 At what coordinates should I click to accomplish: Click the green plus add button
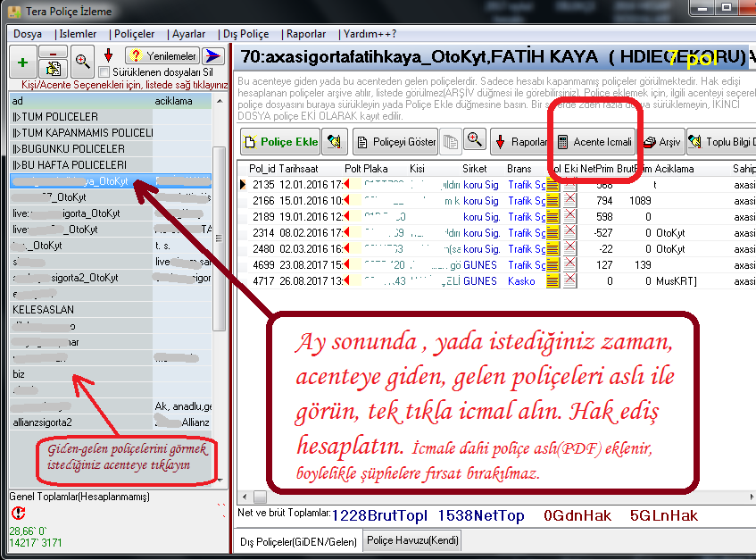(22, 62)
